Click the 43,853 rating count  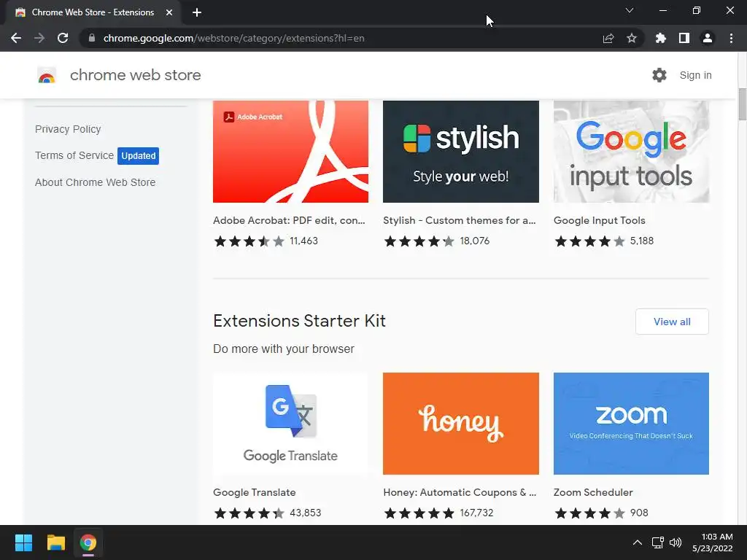pos(306,513)
